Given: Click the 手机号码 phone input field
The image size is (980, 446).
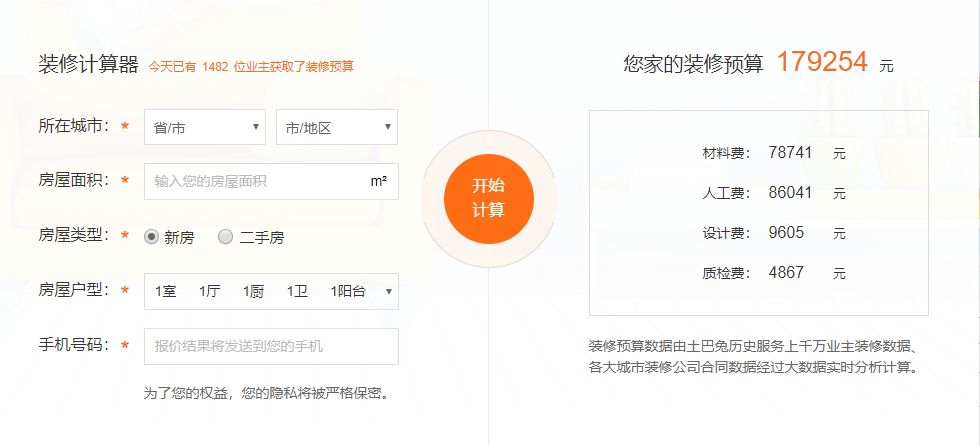Looking at the screenshot, I should [x=271, y=346].
